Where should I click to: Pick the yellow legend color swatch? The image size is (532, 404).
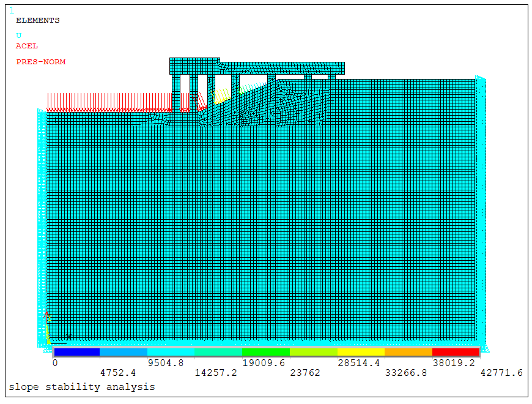pyautogui.click(x=361, y=352)
